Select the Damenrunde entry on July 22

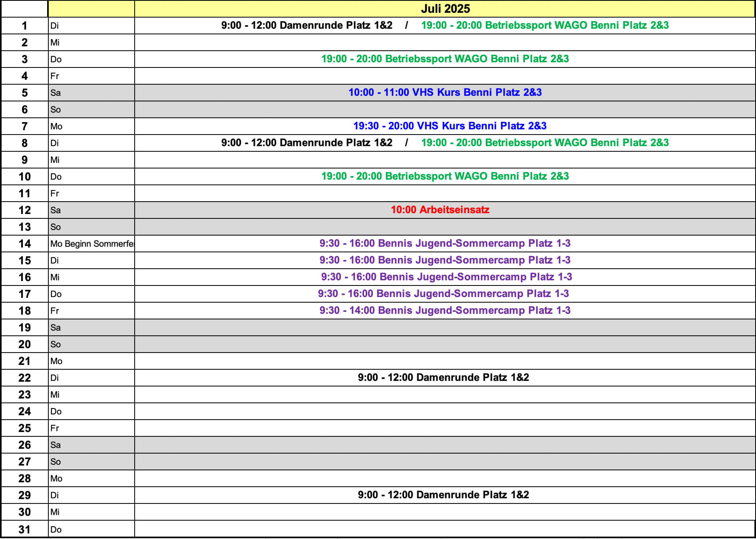point(443,378)
